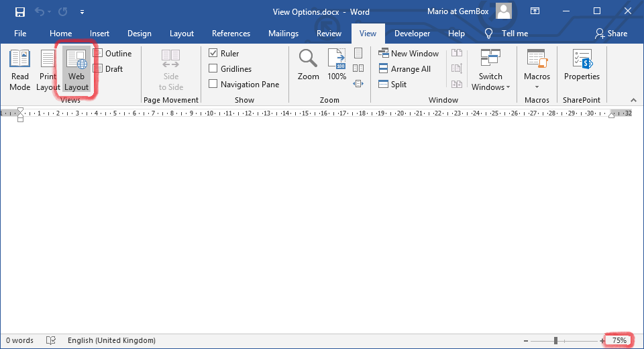The height and width of the screenshot is (349, 644).
Task: Click the Save icon in title bar
Action: 20,11
